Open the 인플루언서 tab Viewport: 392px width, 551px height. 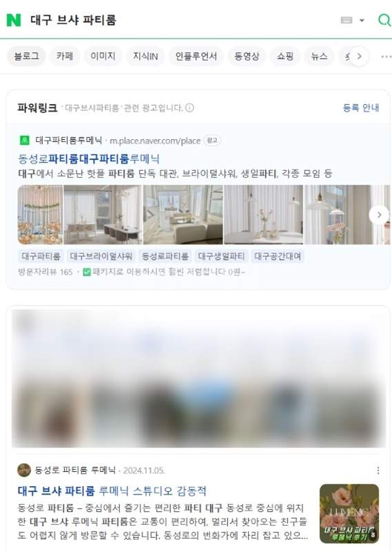coord(196,56)
